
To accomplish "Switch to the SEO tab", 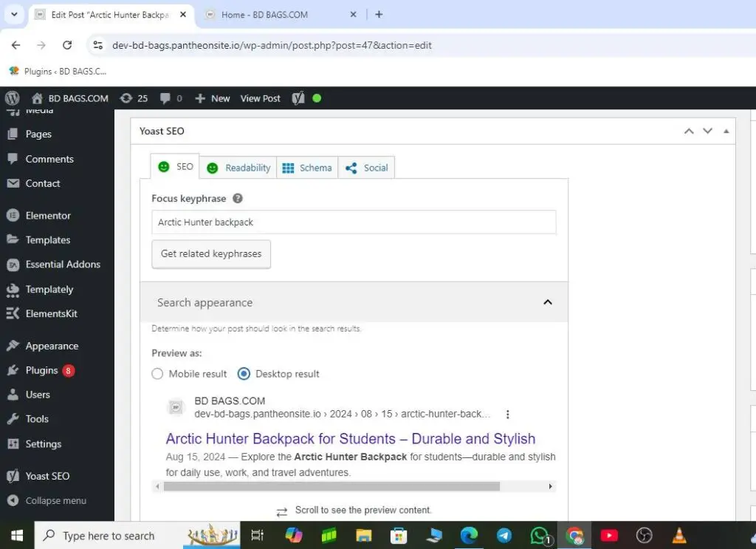I will point(176,166).
